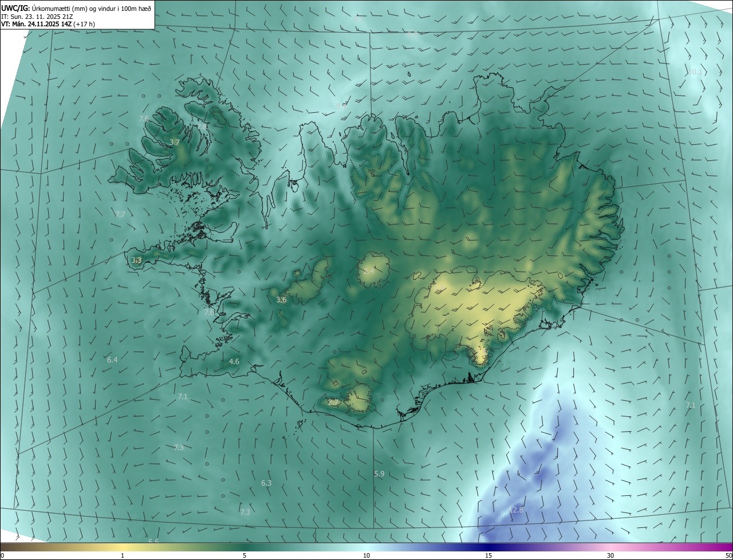This screenshot has height=560, width=733.
Task: Click the 6.4 value label on the map
Action: click(112, 360)
